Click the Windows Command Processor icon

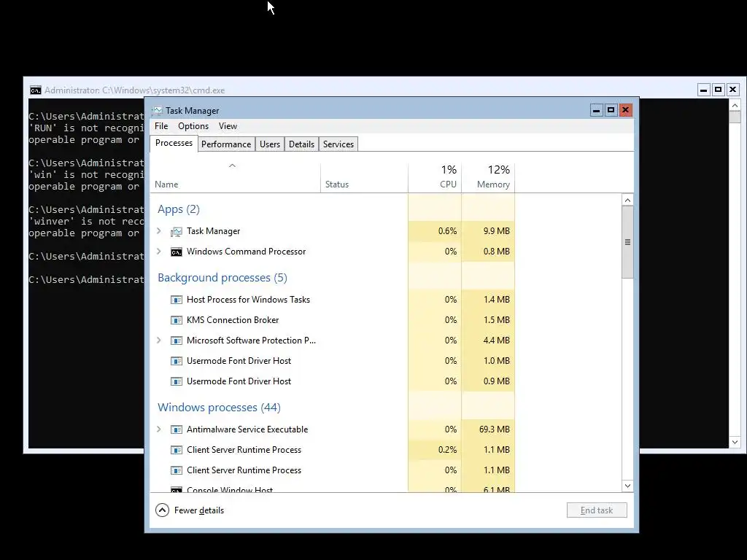pos(177,252)
